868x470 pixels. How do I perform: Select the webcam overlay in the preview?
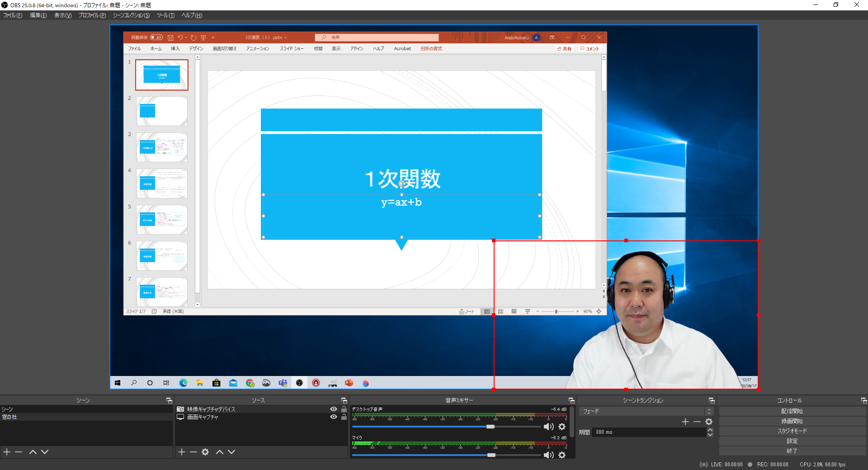click(x=626, y=315)
